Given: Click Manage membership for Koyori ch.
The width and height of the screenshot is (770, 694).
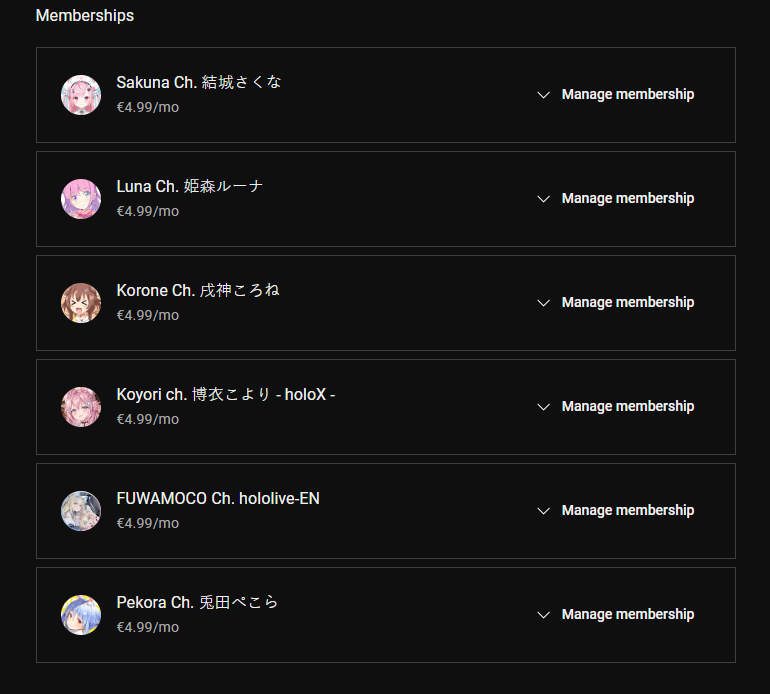Looking at the screenshot, I should [x=628, y=407].
